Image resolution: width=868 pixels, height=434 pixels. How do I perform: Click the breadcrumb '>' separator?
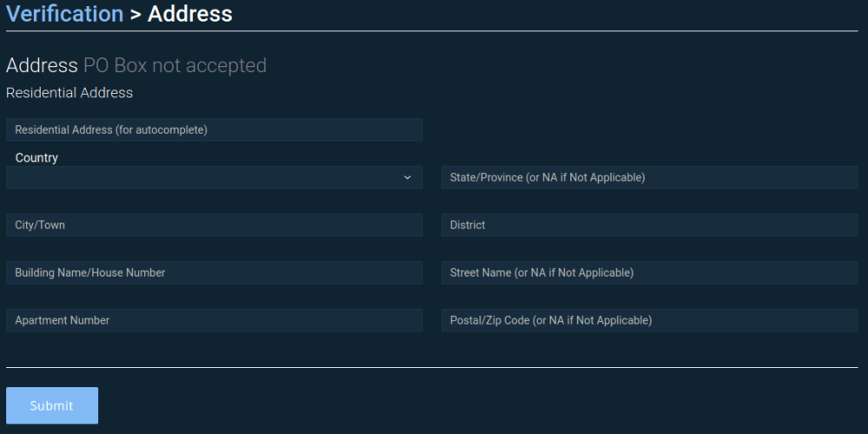coord(135,15)
